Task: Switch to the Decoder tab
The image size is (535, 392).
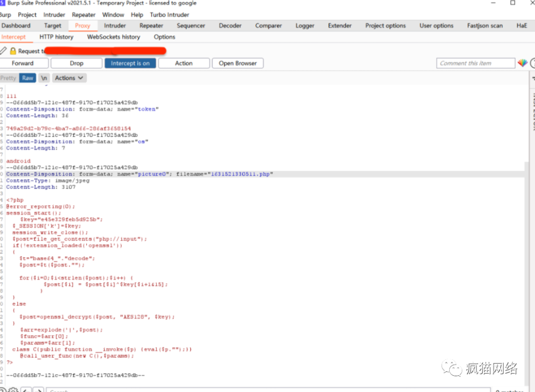Action: pos(230,26)
